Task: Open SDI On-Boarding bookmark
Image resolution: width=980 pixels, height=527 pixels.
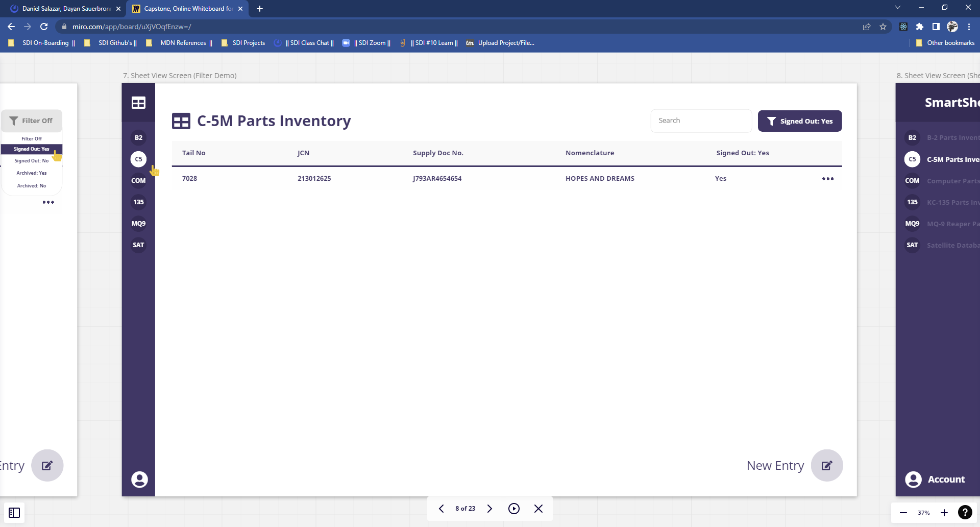Action: [x=42, y=43]
